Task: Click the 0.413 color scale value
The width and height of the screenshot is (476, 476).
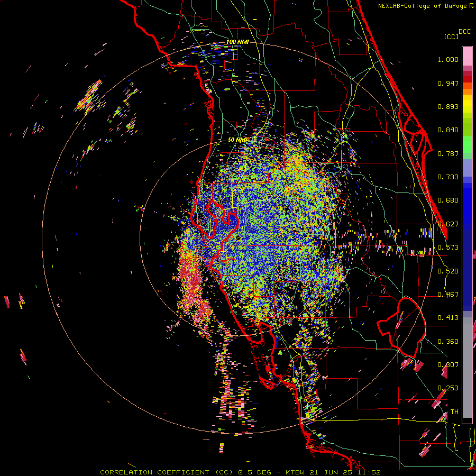Action: 448,318
